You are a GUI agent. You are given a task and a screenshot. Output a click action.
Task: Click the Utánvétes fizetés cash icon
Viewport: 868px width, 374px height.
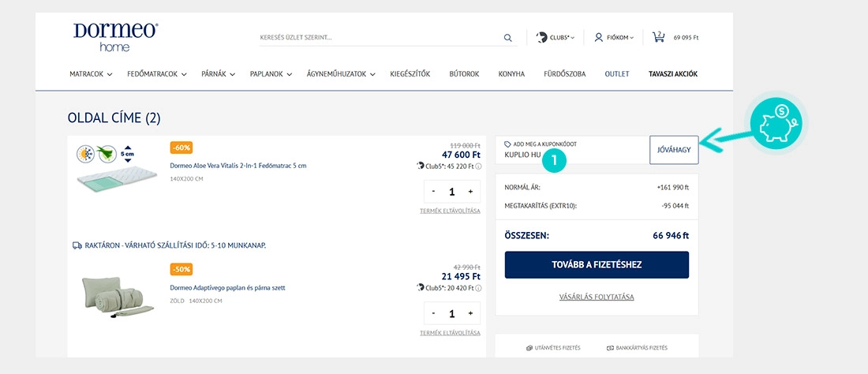click(529, 348)
